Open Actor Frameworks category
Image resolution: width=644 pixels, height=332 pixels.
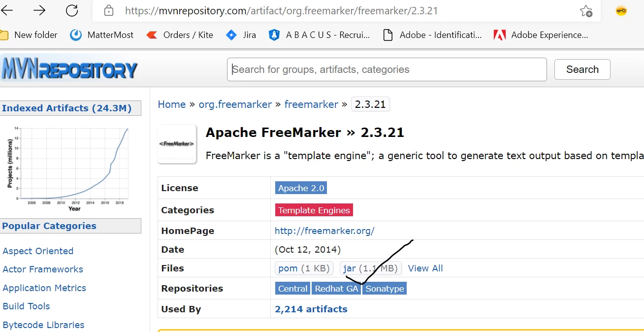[x=43, y=269]
